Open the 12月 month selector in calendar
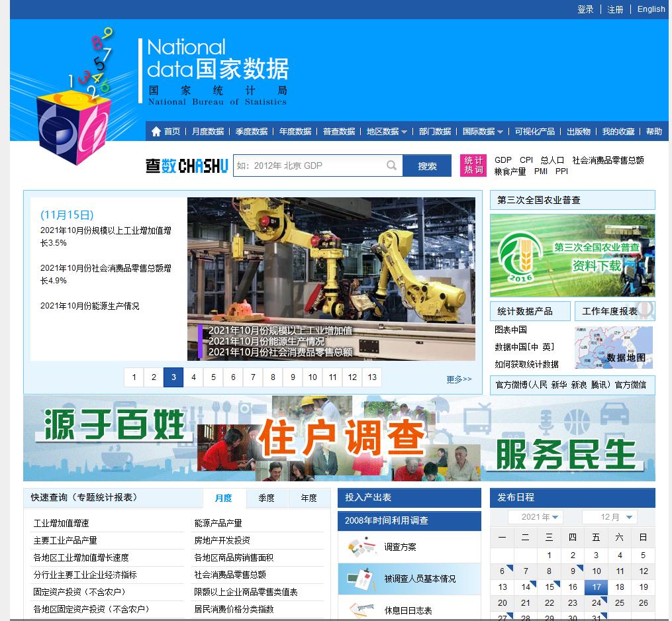 (608, 517)
